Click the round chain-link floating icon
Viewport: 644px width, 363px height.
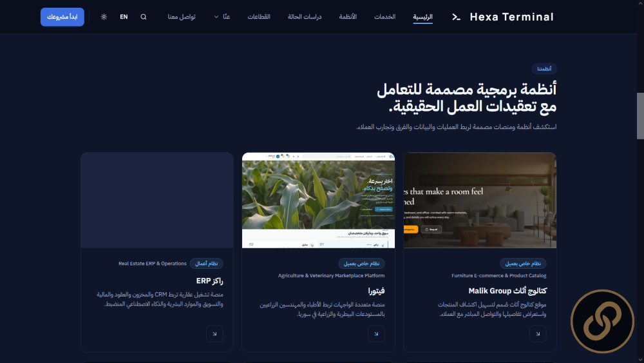(602, 322)
